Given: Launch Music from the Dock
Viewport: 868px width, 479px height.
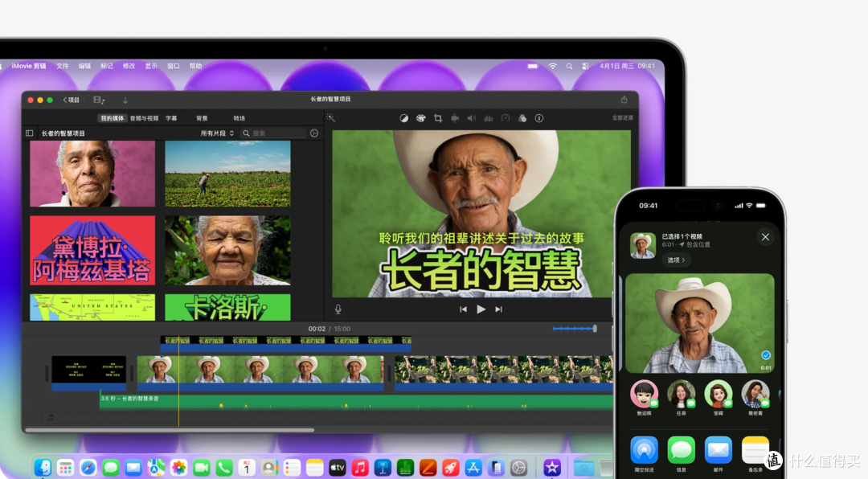Looking at the screenshot, I should pyautogui.click(x=360, y=468).
